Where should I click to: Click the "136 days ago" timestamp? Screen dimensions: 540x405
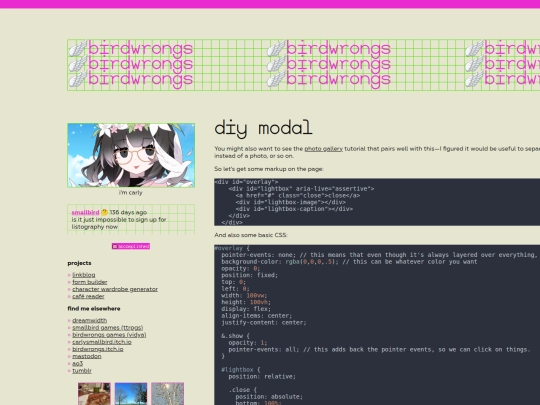[x=128, y=212]
